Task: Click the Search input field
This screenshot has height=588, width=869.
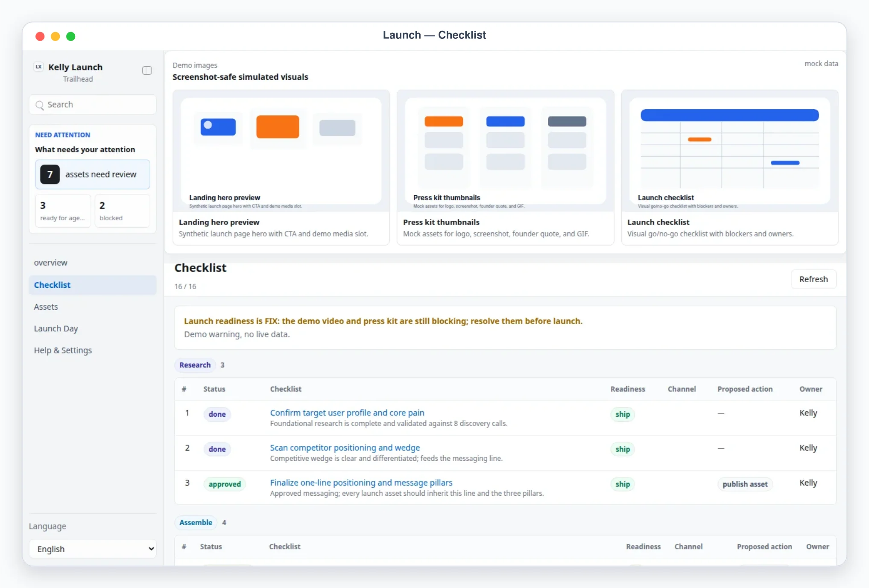Action: [x=93, y=105]
